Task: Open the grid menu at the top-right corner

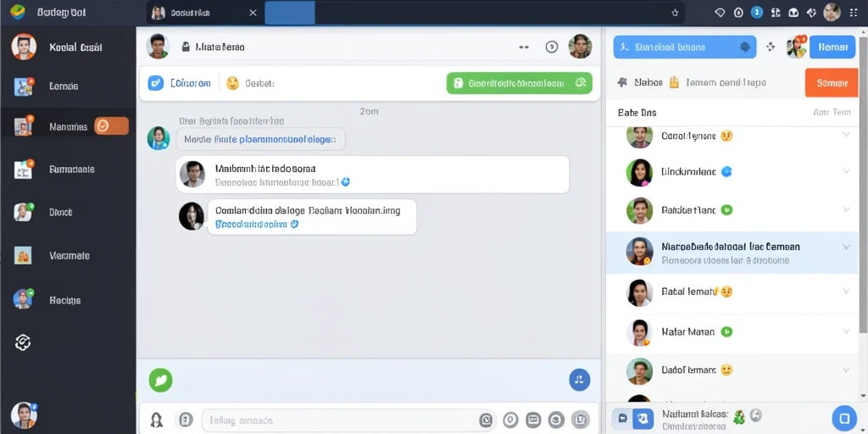Action: point(853,13)
